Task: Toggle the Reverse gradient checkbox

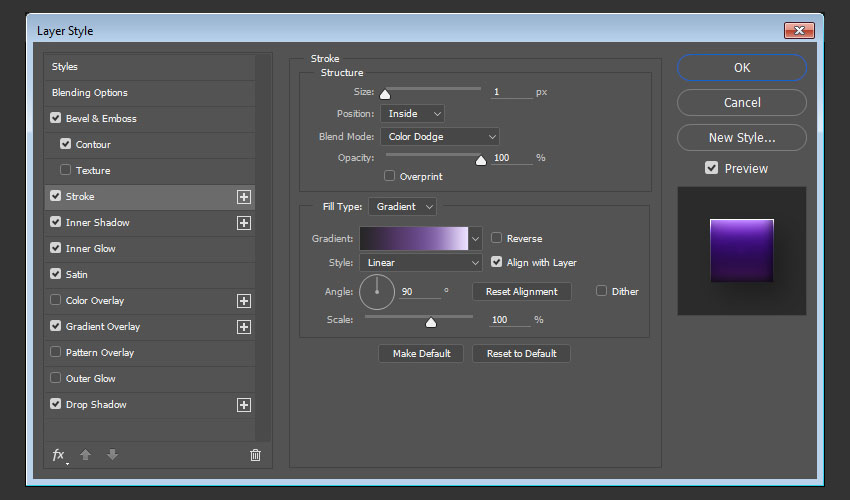Action: [x=497, y=238]
